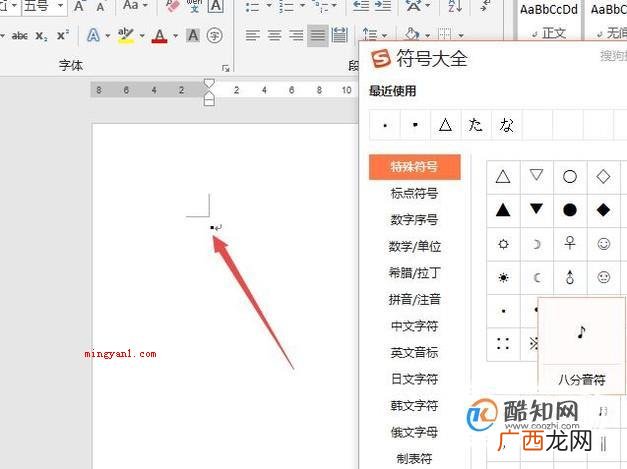Insert female ♀ symbol
Viewport: 627px width, 469px height.
[570, 243]
